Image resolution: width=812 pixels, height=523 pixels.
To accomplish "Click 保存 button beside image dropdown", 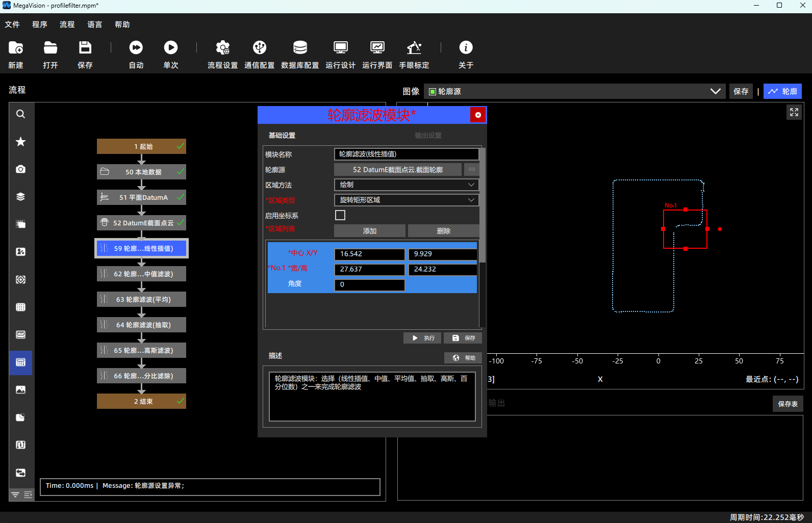I will (x=741, y=91).
